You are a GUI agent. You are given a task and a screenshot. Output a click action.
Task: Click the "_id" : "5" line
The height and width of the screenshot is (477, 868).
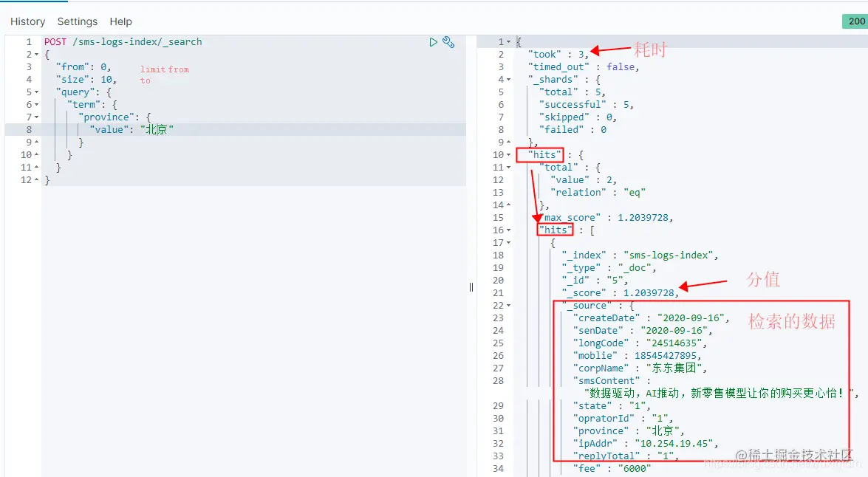(x=595, y=281)
